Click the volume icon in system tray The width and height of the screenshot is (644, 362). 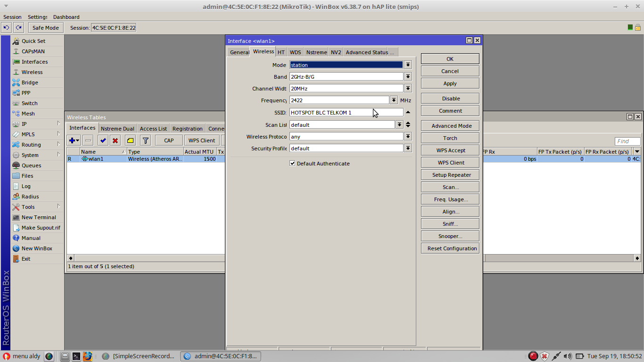point(568,356)
